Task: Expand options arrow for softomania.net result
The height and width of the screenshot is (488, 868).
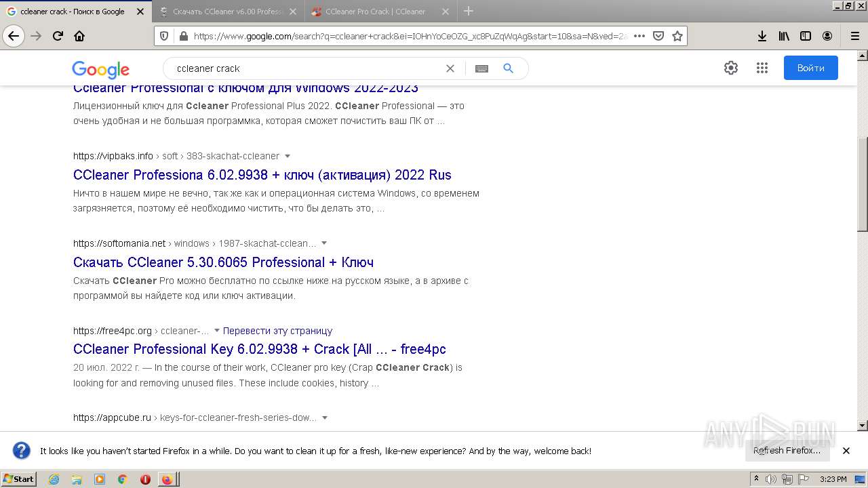Action: (324, 243)
